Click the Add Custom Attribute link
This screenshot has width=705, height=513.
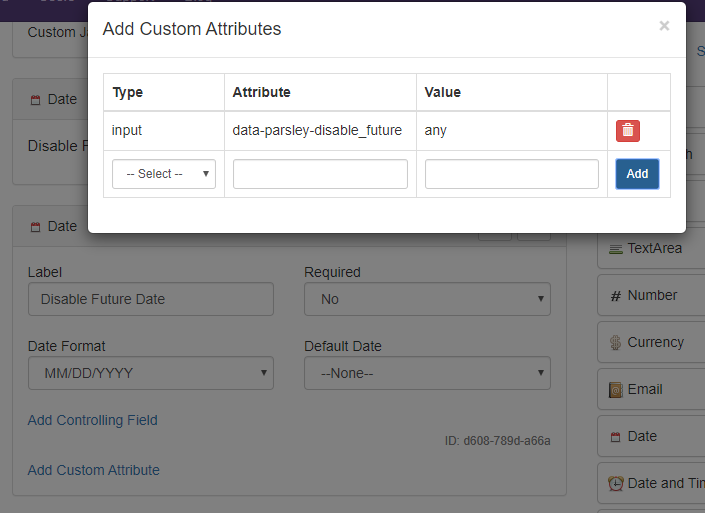click(x=93, y=470)
